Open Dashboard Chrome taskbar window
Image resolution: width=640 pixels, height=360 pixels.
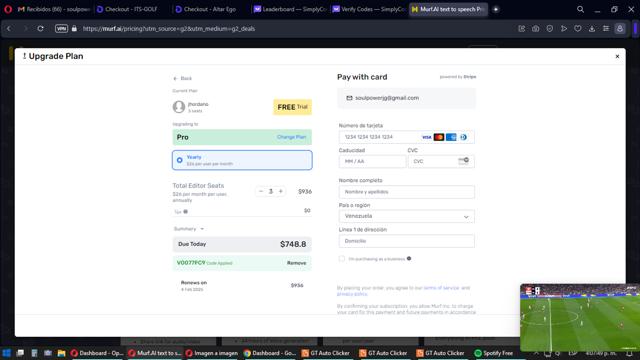(x=270, y=353)
